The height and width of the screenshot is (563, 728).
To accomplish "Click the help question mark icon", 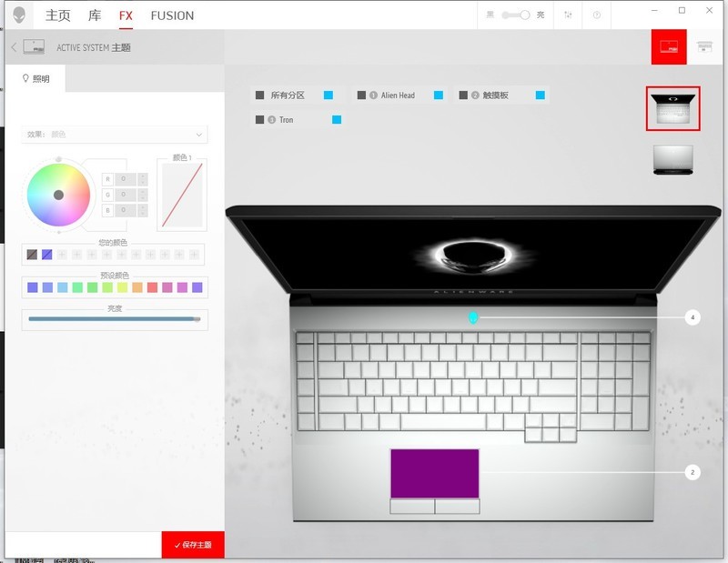I will click(597, 15).
